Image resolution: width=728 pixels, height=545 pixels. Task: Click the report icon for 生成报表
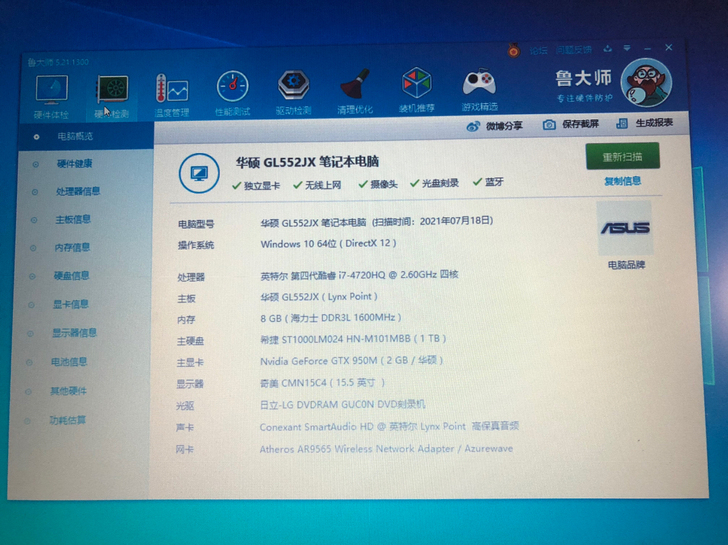(622, 123)
